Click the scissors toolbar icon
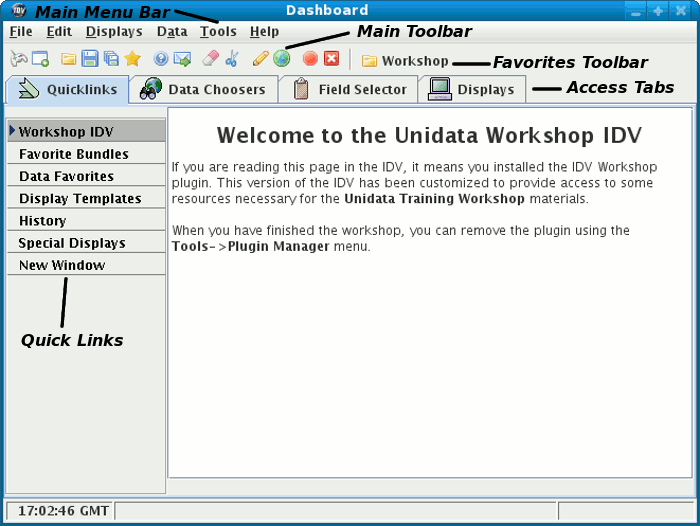This screenshot has width=700, height=526. (232, 60)
